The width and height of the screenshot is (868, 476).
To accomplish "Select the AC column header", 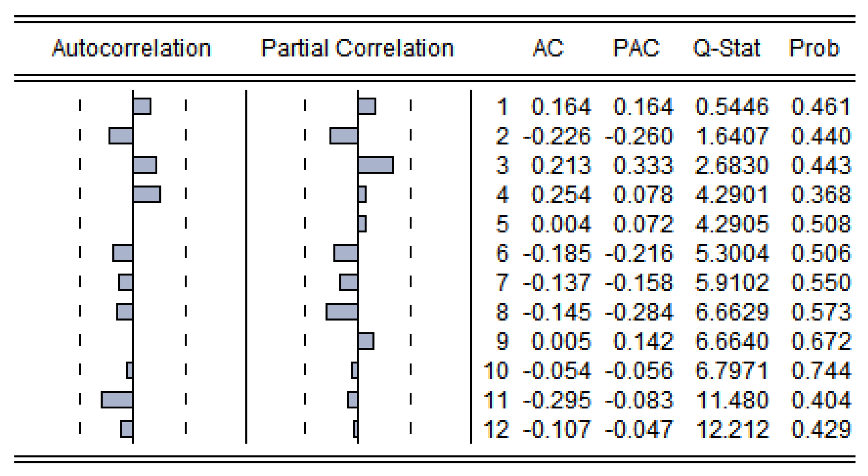I will coord(548,48).
